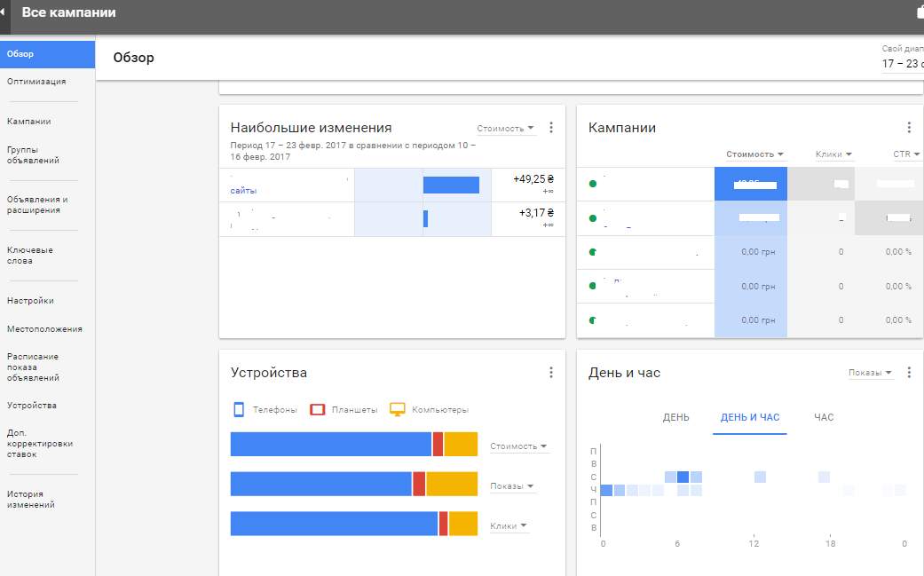The image size is (924, 576).
Task: Open Показы dropdown beside devices bar
Action: pos(512,486)
